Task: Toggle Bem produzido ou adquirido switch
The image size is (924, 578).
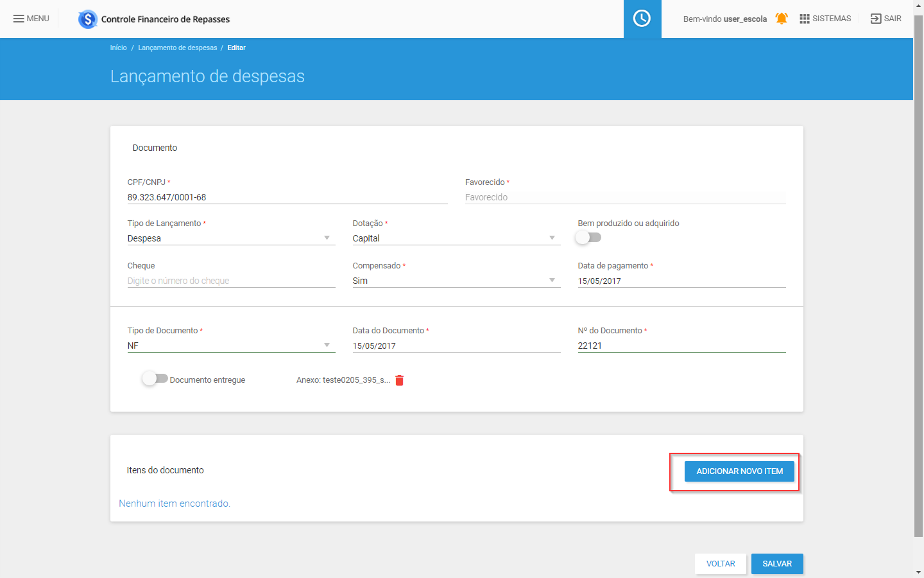Action: [x=588, y=238]
